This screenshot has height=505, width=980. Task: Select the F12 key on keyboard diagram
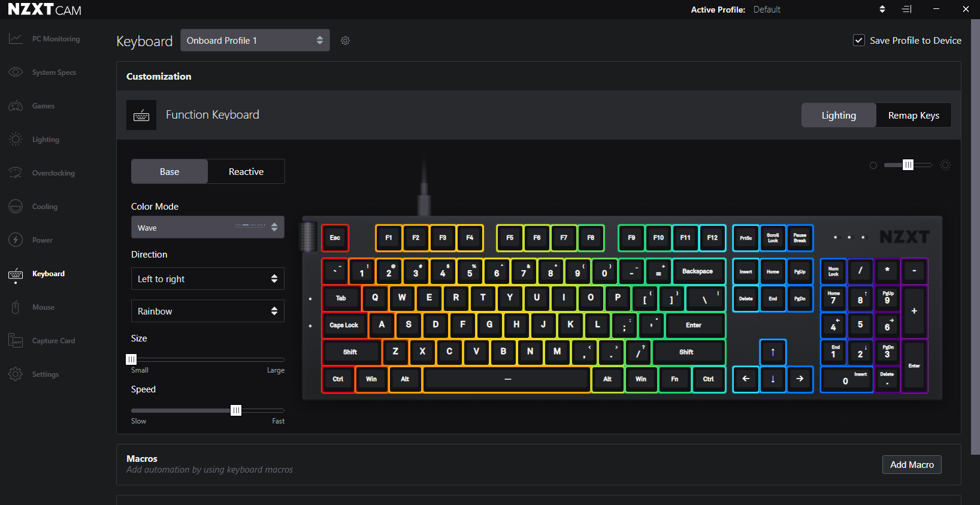(712, 238)
